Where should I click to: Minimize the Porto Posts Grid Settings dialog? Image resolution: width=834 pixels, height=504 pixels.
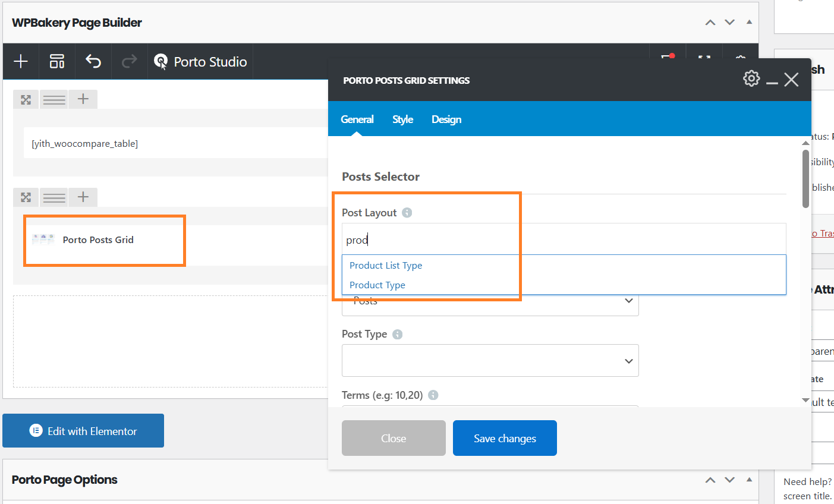pyautogui.click(x=772, y=83)
